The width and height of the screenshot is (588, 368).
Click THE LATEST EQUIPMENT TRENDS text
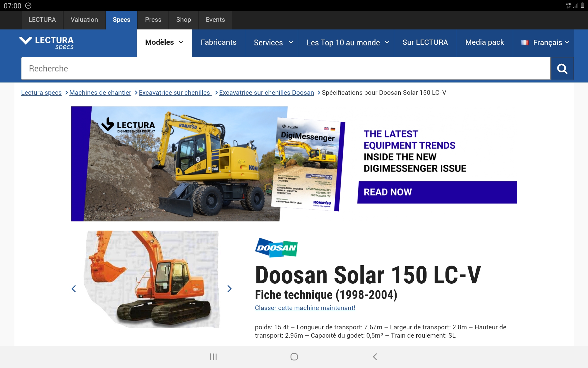(x=409, y=140)
